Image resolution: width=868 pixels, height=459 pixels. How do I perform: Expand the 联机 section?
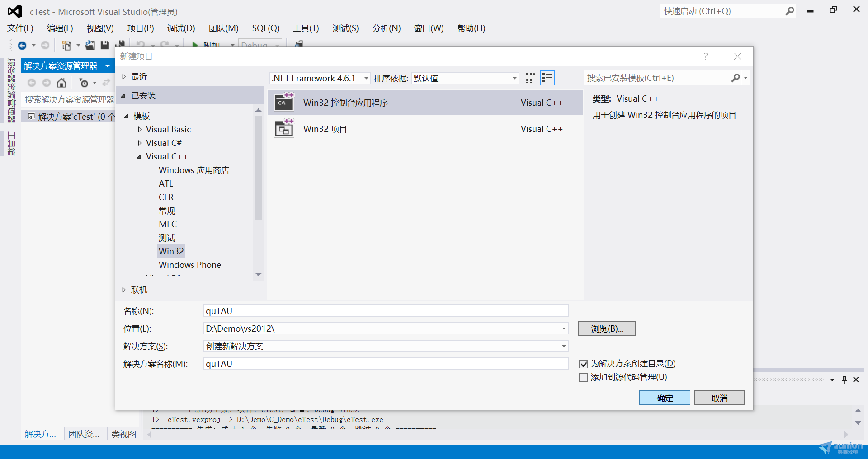click(123, 290)
